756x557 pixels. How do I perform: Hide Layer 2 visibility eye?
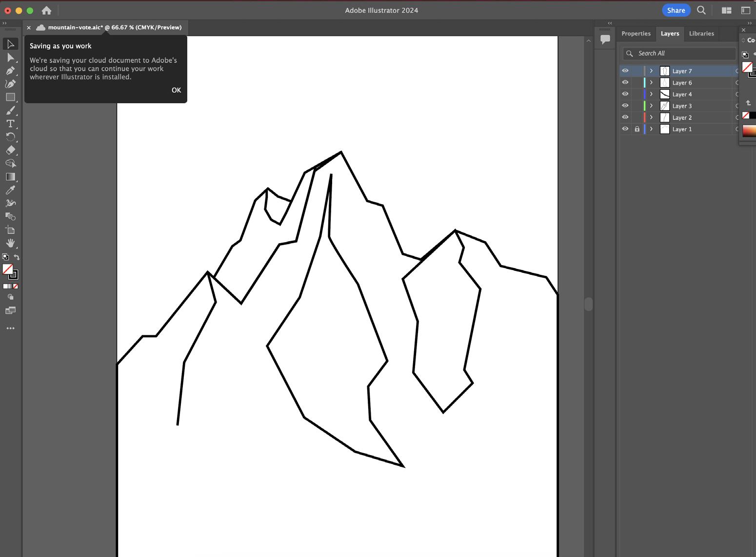[625, 117]
